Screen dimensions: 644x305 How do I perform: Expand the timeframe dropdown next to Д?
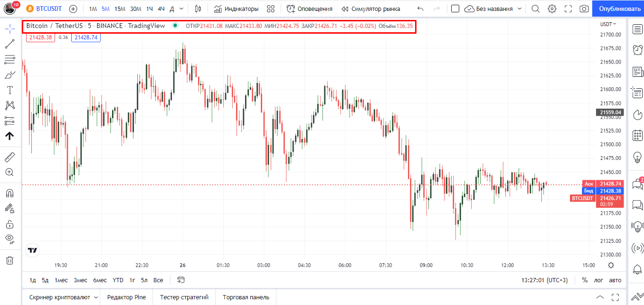[180, 8]
